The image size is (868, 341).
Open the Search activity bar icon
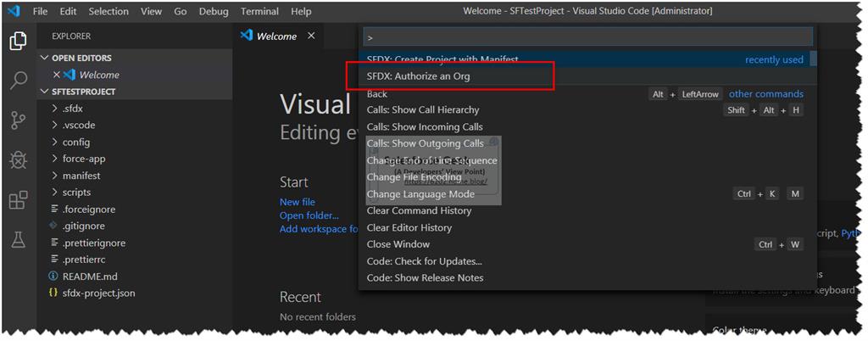(19, 81)
